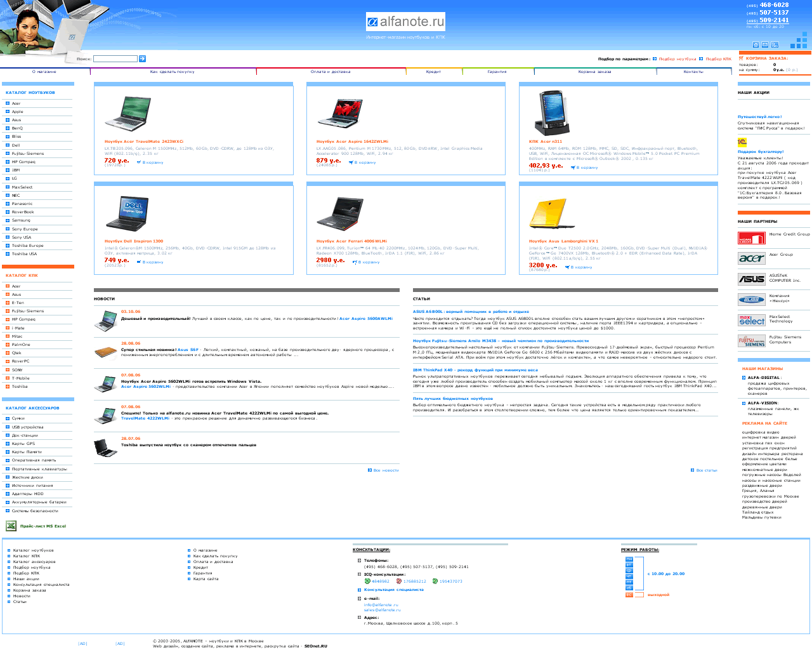
Task: Open the Прайс-лист MS Excel link
Action: point(43,526)
